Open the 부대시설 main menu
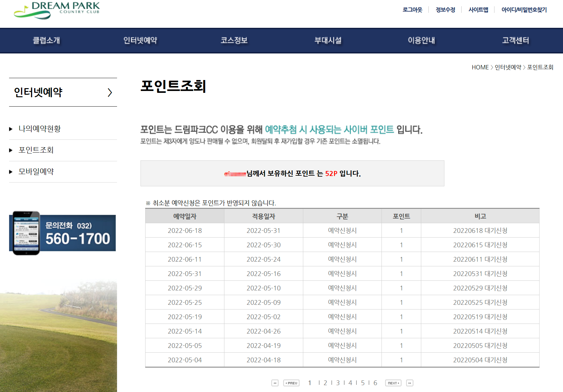Screen dimensions: 563x392 click(328, 40)
